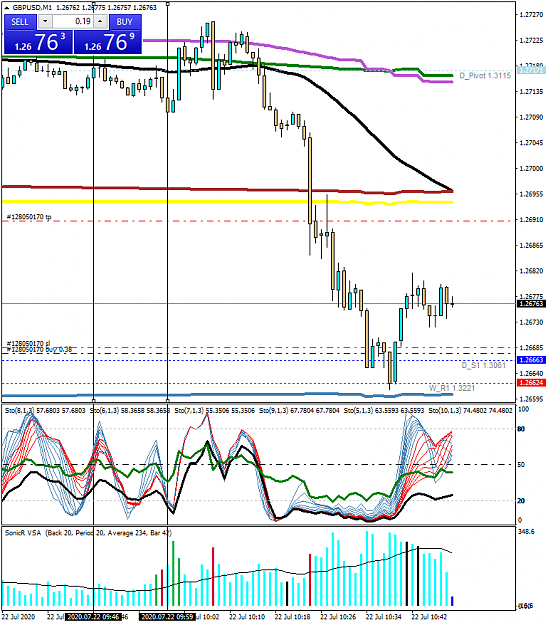Click the blue price tag 1.26663

(531, 360)
